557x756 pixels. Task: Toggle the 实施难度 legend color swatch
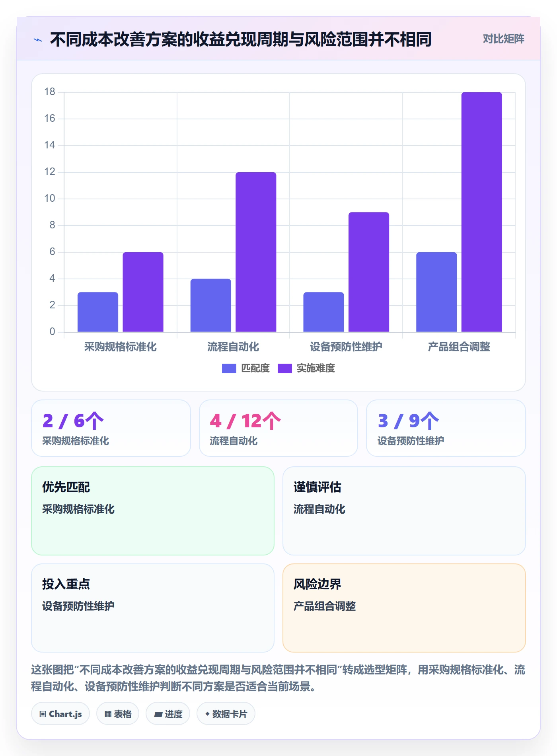(285, 368)
